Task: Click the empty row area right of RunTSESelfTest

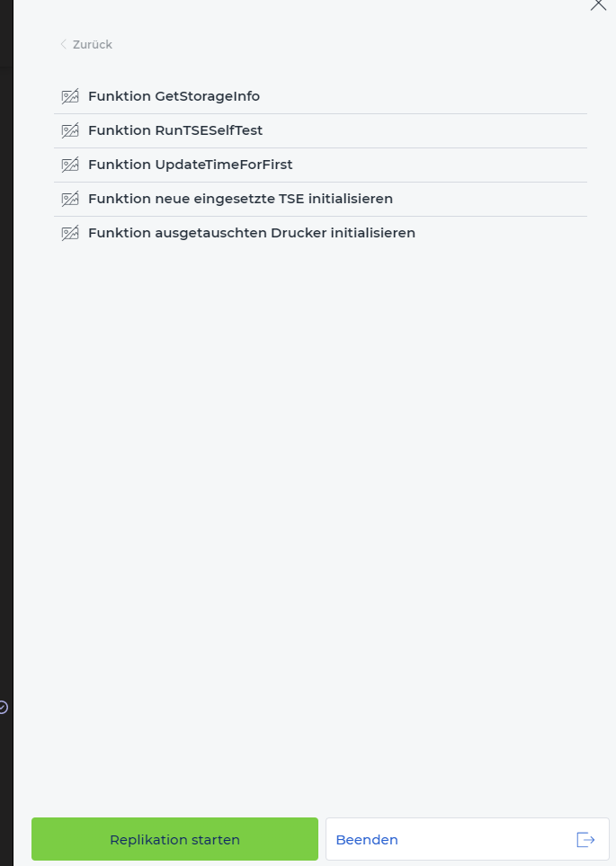Action: (424, 131)
